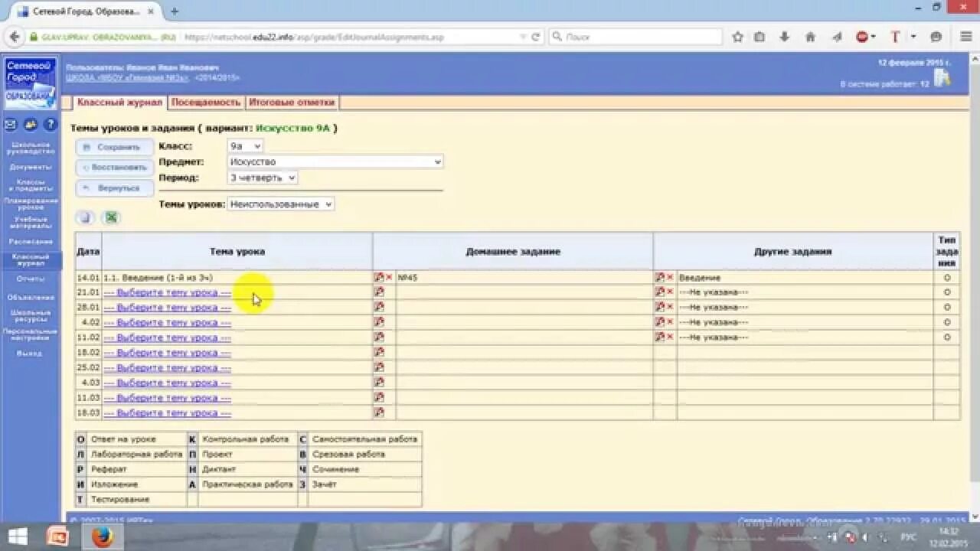Open Планирование уроков in sidebar
This screenshot has width=980, height=551.
31,204
